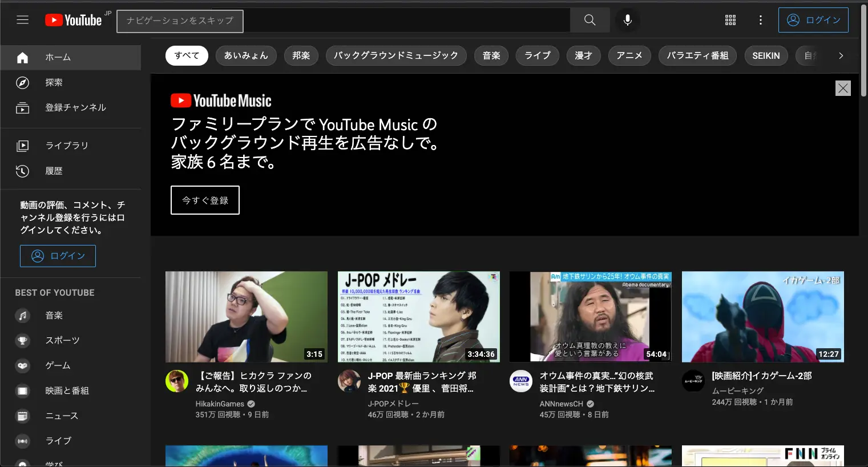Image resolution: width=868 pixels, height=467 pixels.
Task: Open J-POP メドレー video thumbnail
Action: point(419,317)
